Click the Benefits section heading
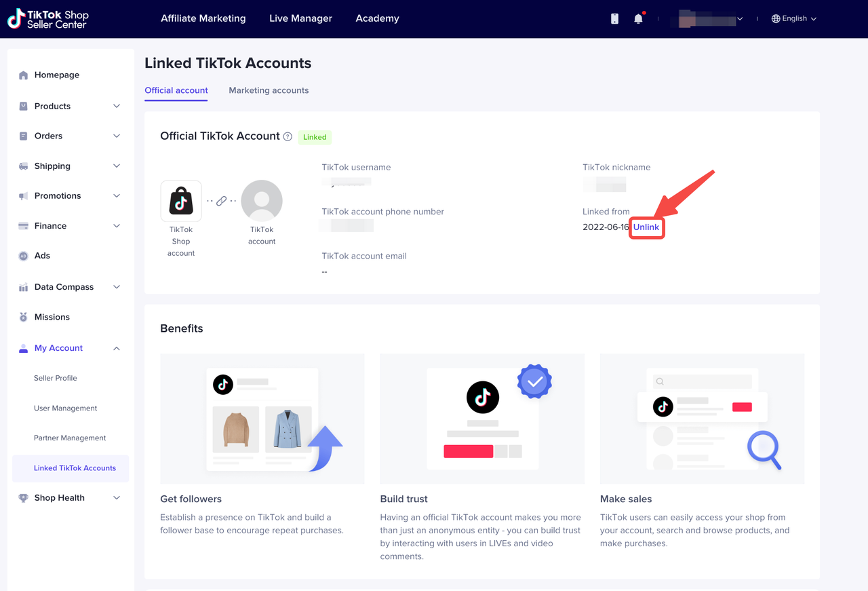 click(x=182, y=328)
